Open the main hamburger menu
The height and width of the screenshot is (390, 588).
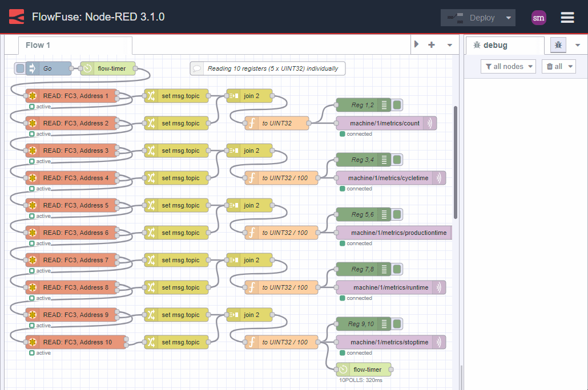[x=567, y=17]
